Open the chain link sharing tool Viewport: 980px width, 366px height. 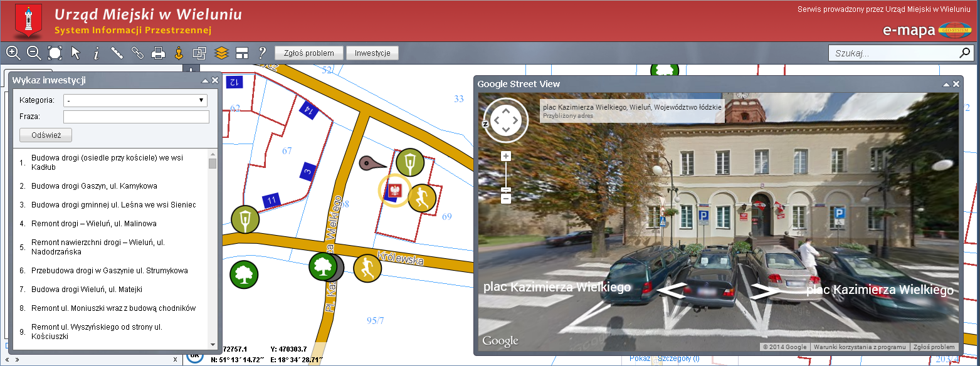pos(137,53)
